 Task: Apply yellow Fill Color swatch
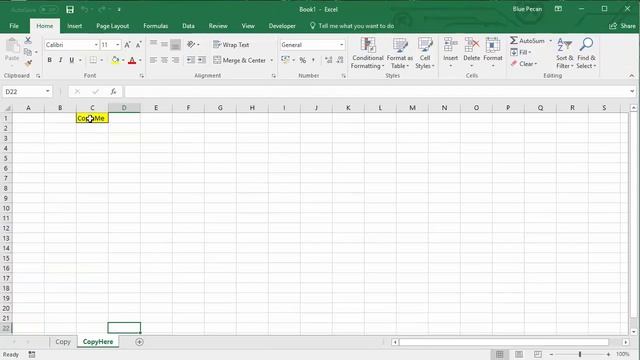coord(116,60)
